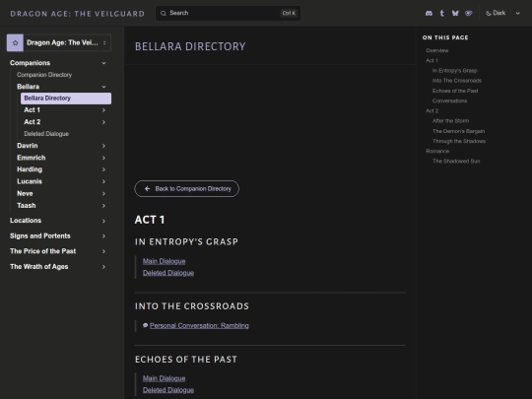Jump to Act 2 in page outline

coord(432,111)
